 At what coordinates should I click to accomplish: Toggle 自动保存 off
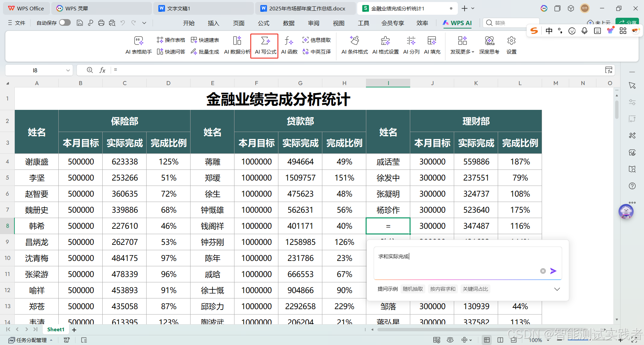click(x=65, y=22)
